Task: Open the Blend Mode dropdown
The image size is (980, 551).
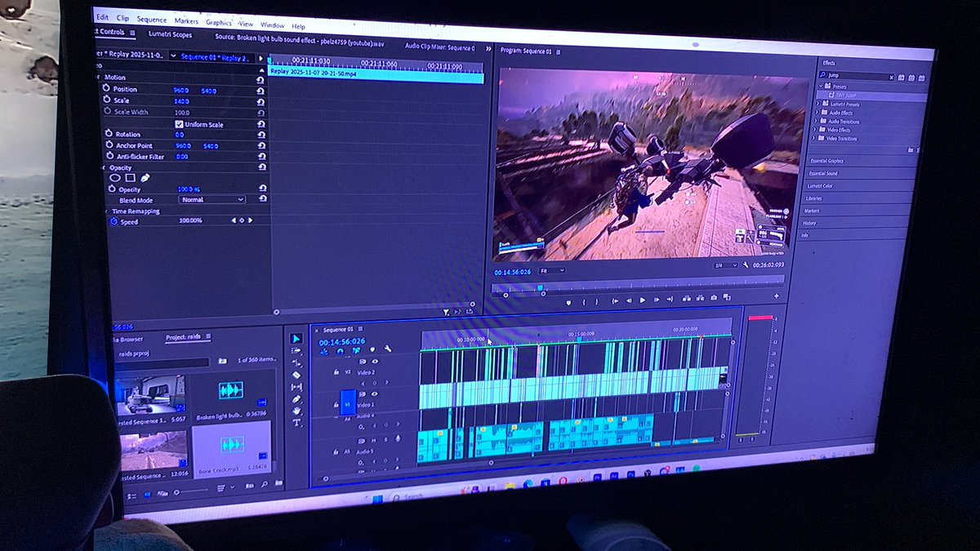Action: [x=212, y=199]
